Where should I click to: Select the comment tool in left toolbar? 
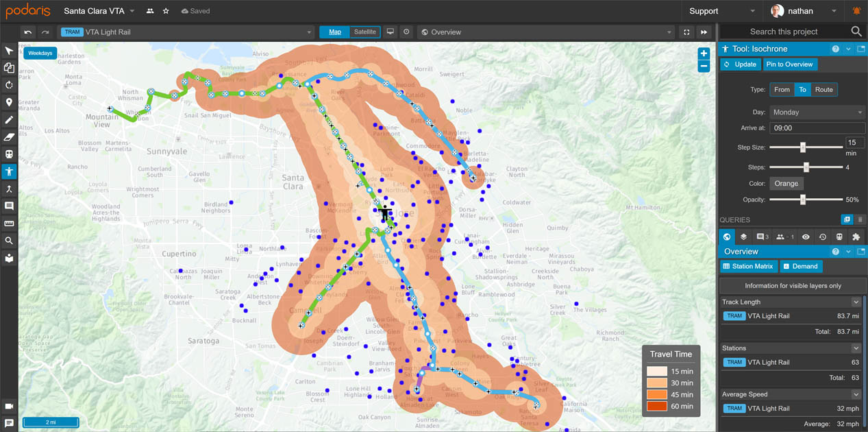pos(9,206)
